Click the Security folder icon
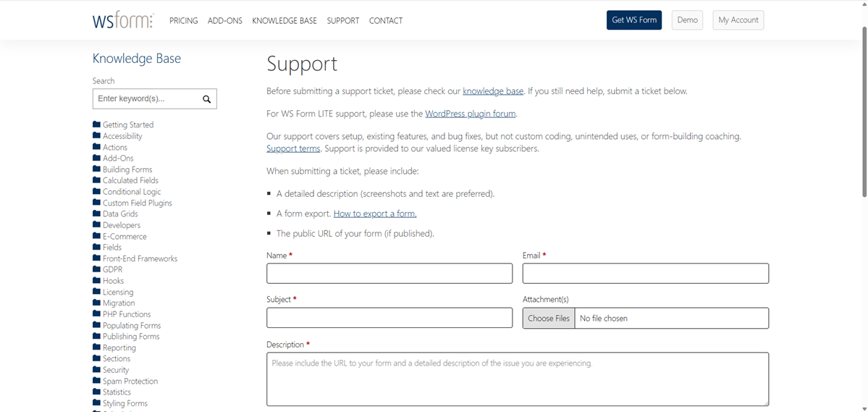868x412 pixels. pyautogui.click(x=96, y=369)
